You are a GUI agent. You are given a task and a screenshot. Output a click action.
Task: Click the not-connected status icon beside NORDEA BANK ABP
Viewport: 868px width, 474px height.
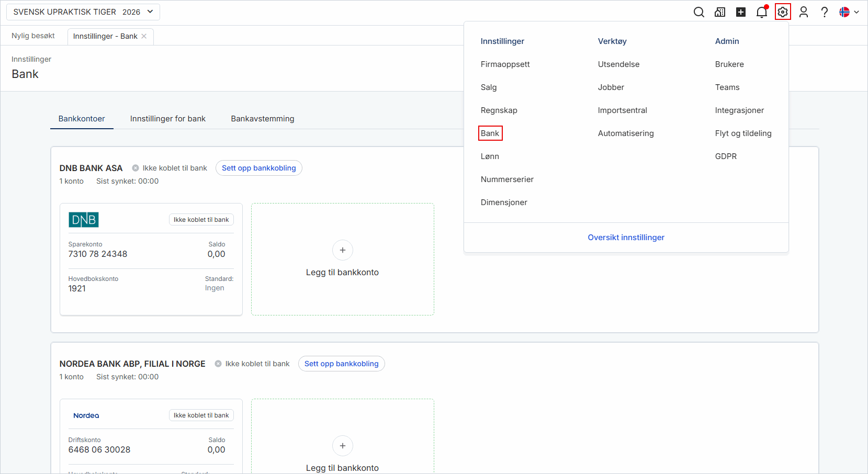tap(218, 364)
